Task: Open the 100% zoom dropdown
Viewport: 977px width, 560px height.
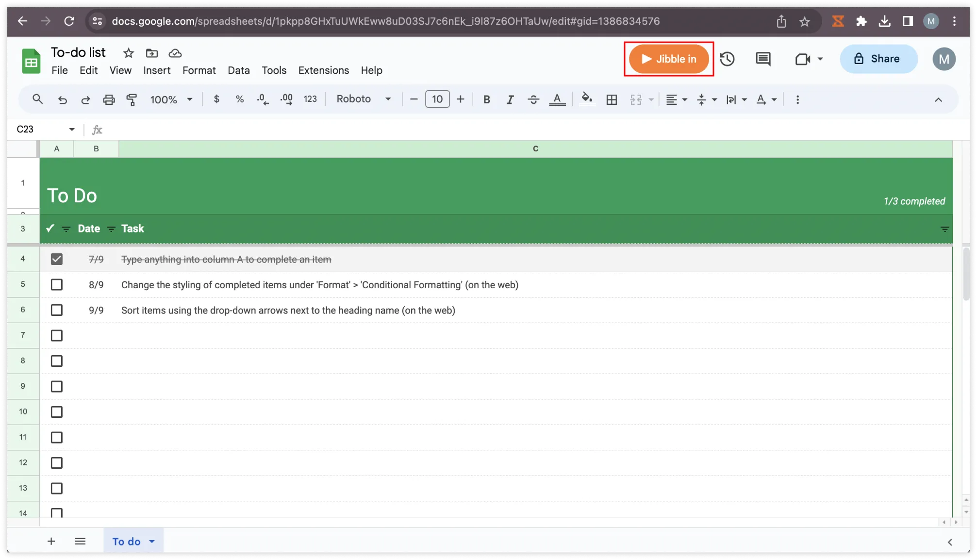Action: [171, 99]
